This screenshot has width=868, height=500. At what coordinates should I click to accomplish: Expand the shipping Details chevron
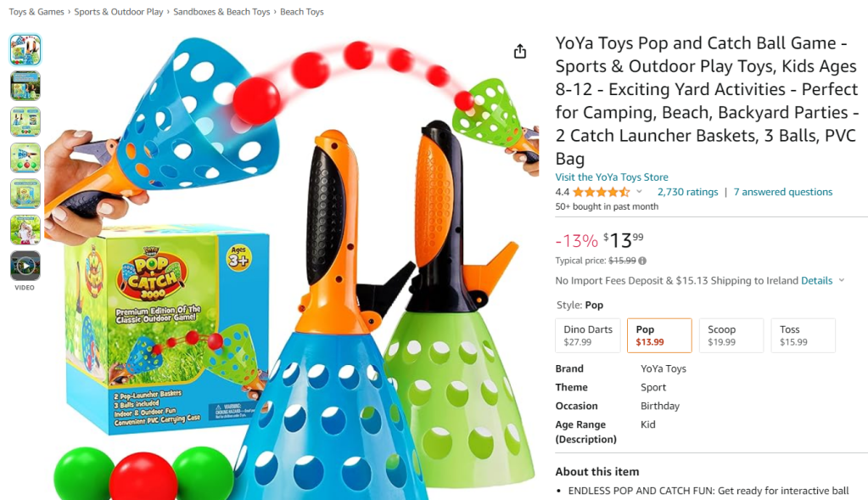click(842, 280)
